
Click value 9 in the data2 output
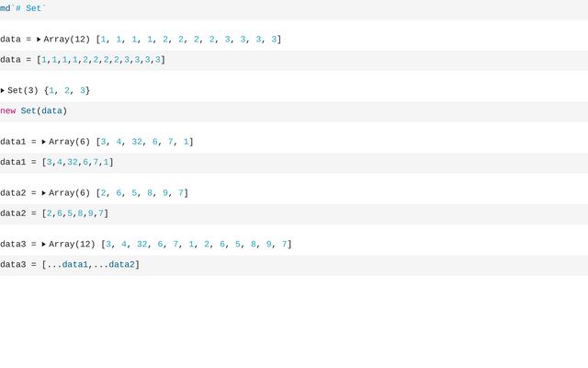(x=165, y=193)
